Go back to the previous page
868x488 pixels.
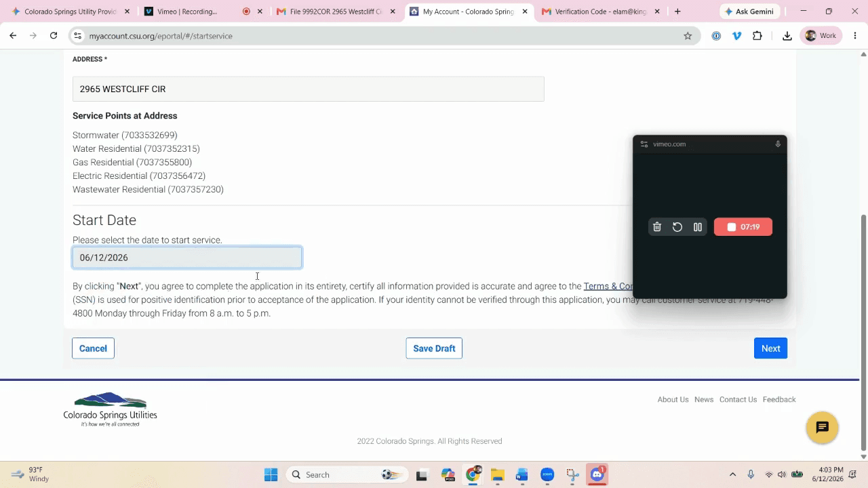13,36
